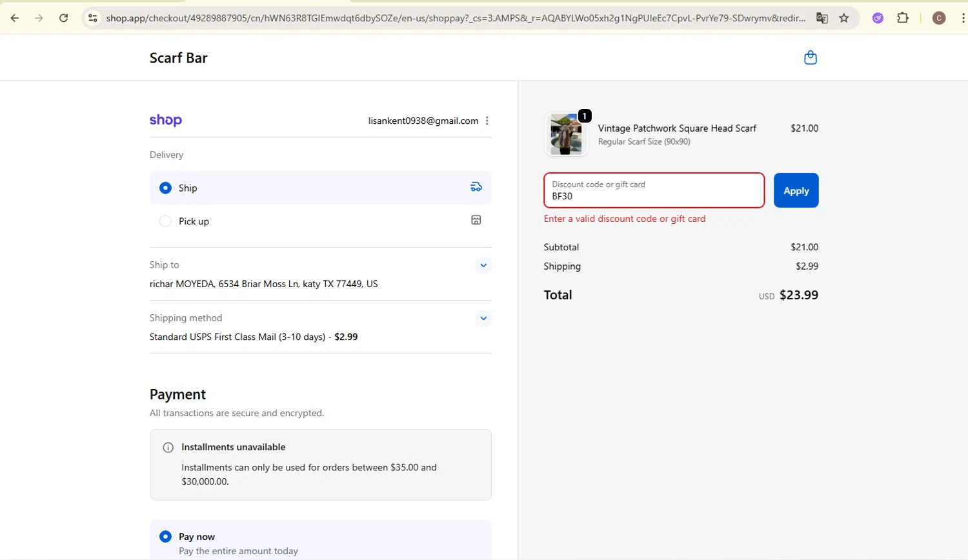
Task: Open the Extensions puzzle icon
Action: 903,18
